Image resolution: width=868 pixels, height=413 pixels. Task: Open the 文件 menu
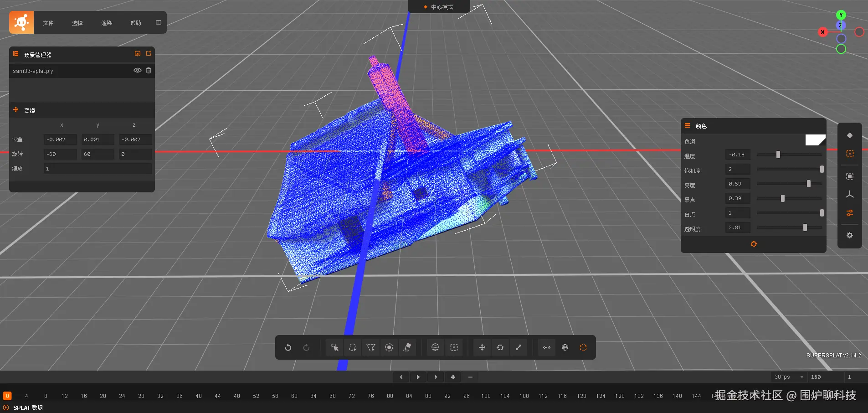(48, 23)
